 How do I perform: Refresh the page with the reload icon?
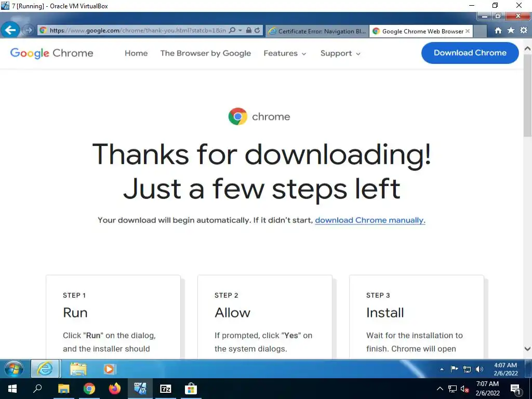point(257,30)
